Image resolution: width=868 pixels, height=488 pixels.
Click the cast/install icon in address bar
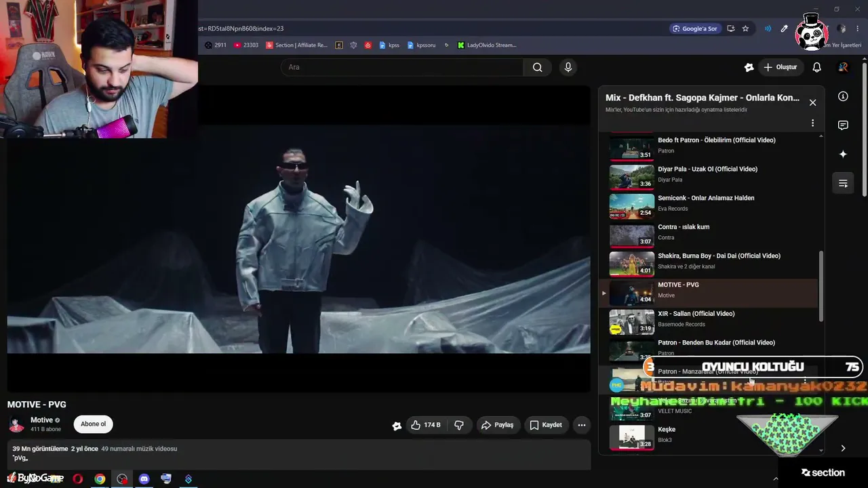tap(730, 28)
